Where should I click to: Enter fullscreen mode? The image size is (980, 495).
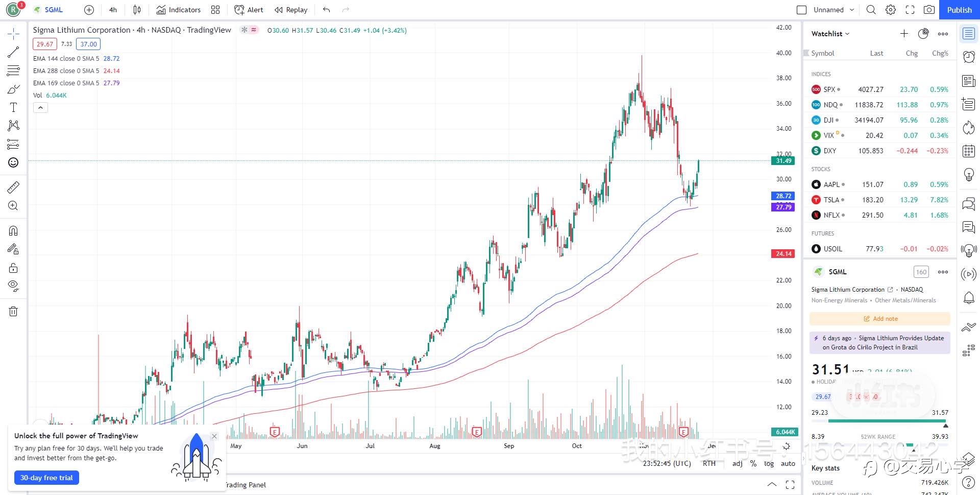click(910, 10)
